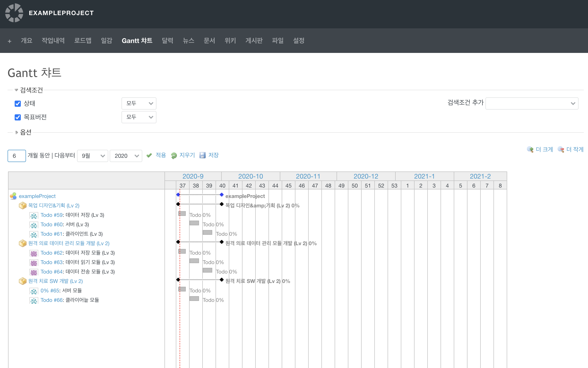588x368 pixels.
Task: Click the plus icon in navigation bar
Action: [9, 41]
